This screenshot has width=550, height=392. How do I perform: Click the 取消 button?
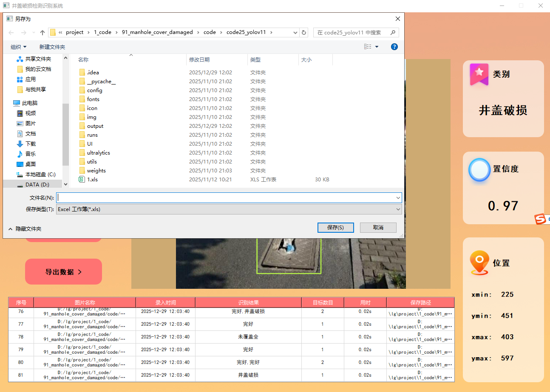coord(378,227)
